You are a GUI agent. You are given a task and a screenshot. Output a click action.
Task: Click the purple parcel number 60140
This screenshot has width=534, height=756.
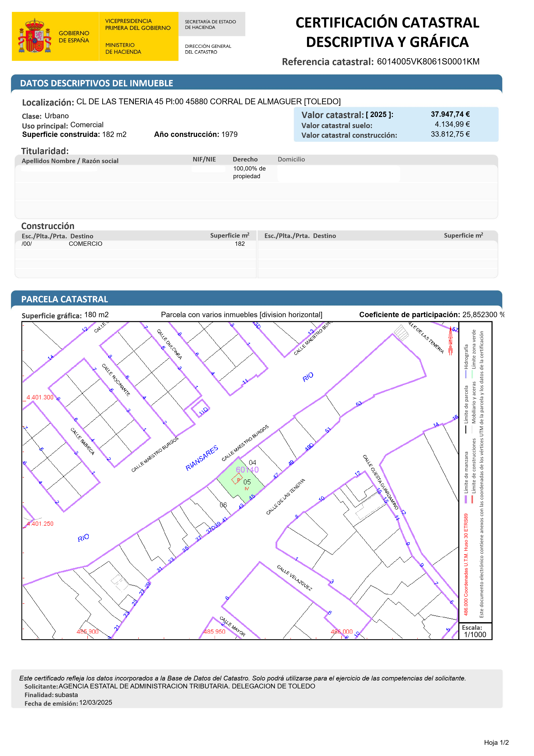(247, 470)
